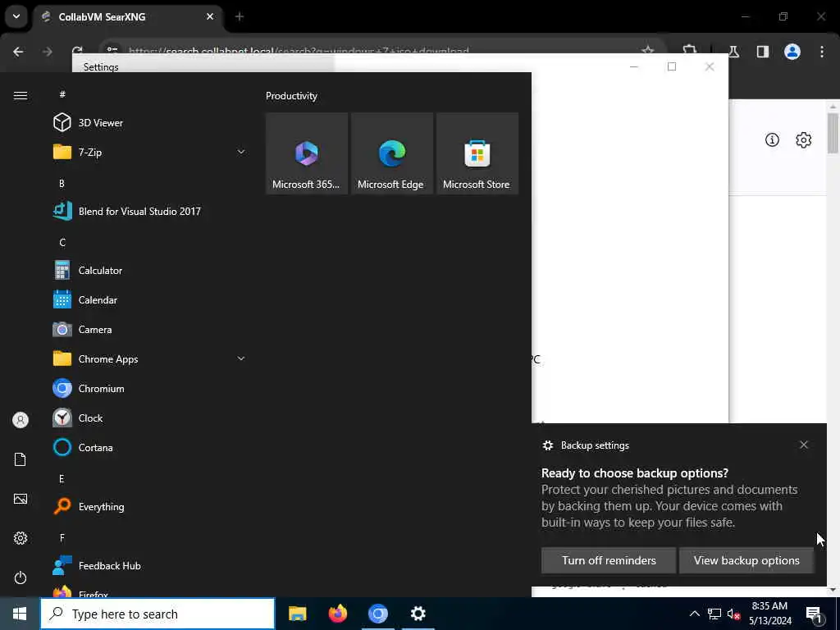Expand the Start menu hamburger button
The image size is (840, 630).
click(21, 95)
